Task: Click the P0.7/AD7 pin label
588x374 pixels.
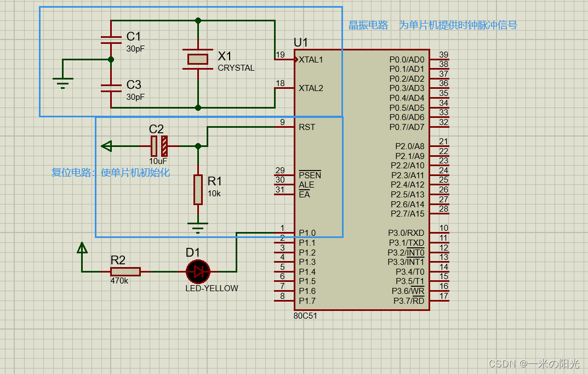Action: tap(407, 127)
